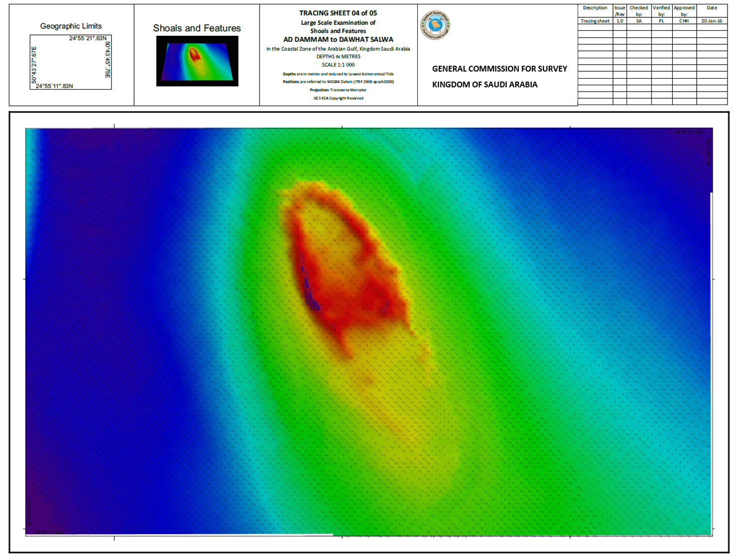Select the WGS84 Datum positions note
Viewport: 741px width, 560px height.
tap(338, 82)
